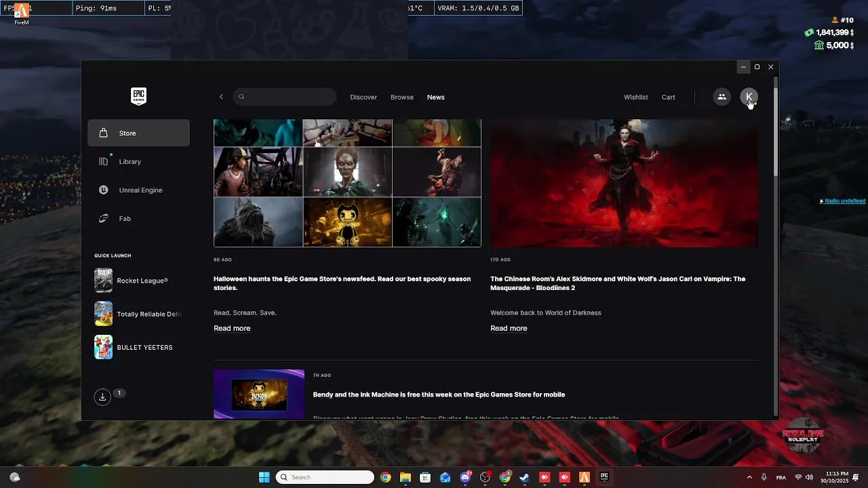Open Wi-Fi network tray icon

coord(798,477)
